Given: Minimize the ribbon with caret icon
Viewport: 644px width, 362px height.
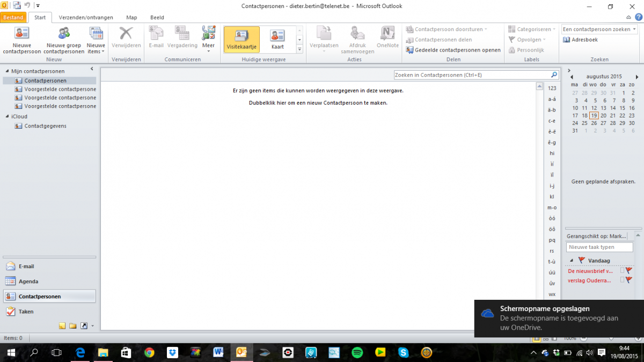Looking at the screenshot, I should (x=628, y=17).
